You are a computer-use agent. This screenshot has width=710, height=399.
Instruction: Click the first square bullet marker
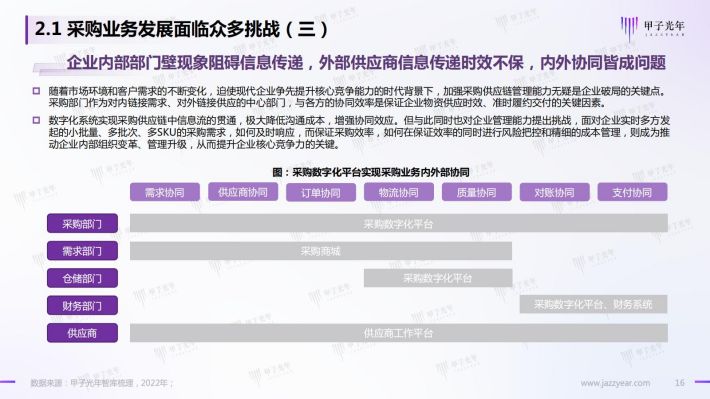pos(36,91)
